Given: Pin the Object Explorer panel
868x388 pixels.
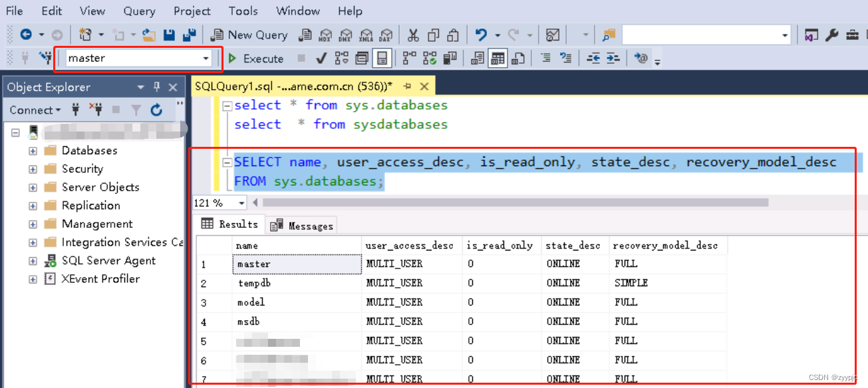Looking at the screenshot, I should (x=157, y=86).
